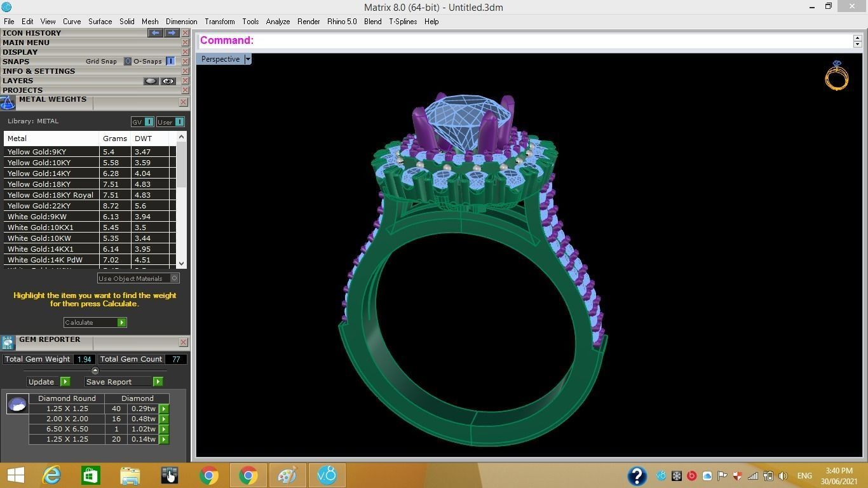
Task: Open the Analyze menu
Action: tap(278, 22)
